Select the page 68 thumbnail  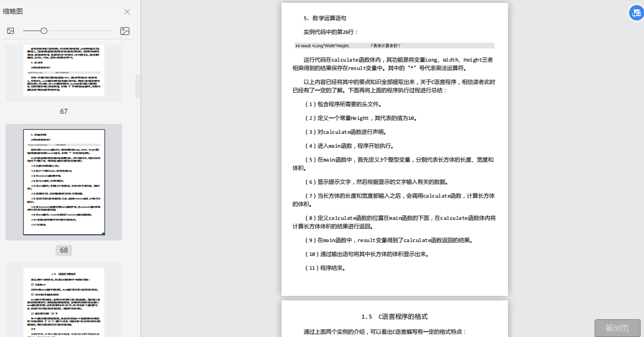coord(64,182)
